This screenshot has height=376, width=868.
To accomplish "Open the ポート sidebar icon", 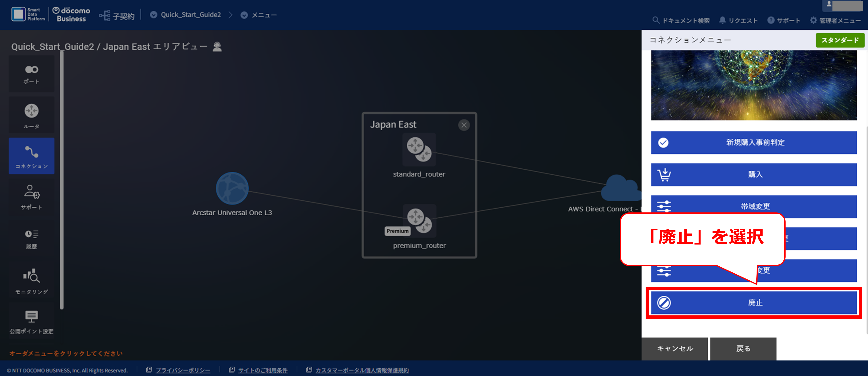I will point(31,74).
